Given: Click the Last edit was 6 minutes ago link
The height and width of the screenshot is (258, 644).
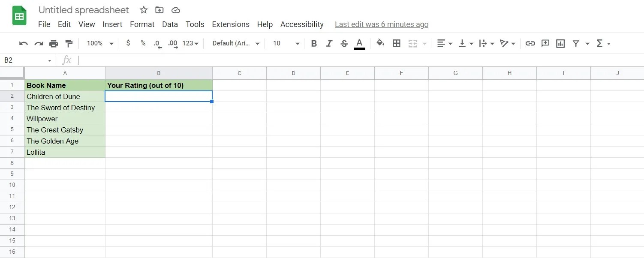Looking at the screenshot, I should (x=381, y=24).
